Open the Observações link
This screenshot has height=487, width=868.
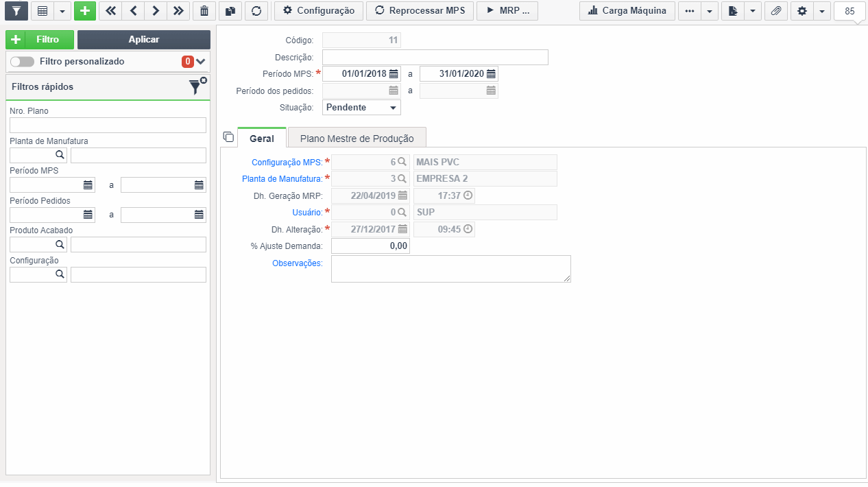point(297,263)
